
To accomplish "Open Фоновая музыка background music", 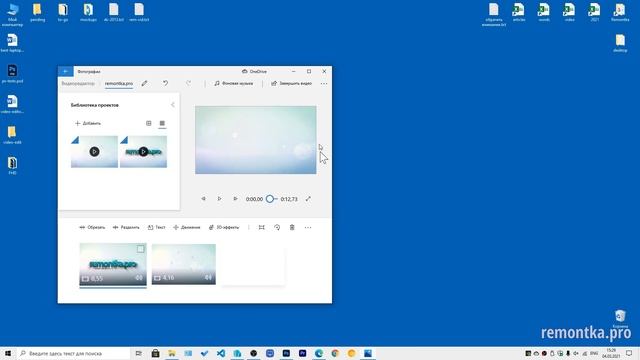I will pyautogui.click(x=234, y=83).
